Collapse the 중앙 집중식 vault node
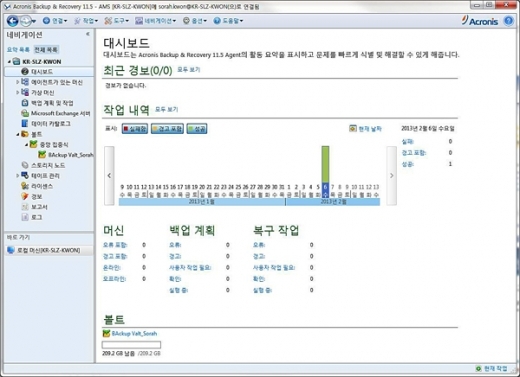Image resolution: width=520 pixels, height=377 pixels. (x=26, y=145)
